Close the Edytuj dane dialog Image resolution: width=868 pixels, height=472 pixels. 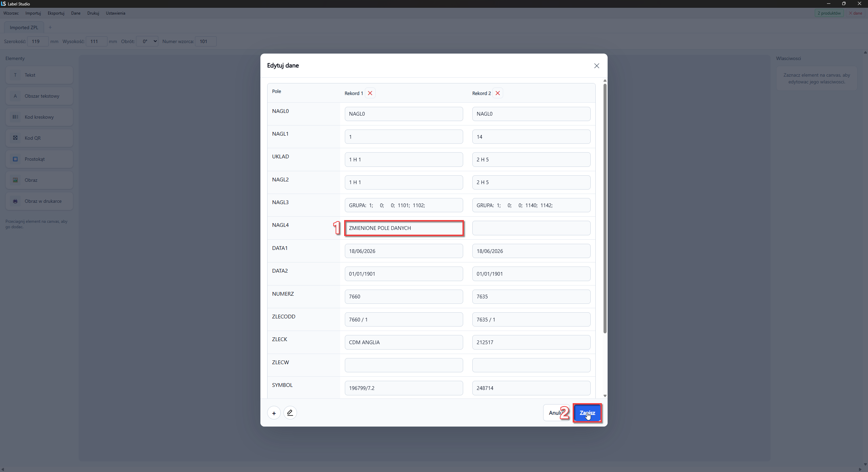(x=596, y=66)
